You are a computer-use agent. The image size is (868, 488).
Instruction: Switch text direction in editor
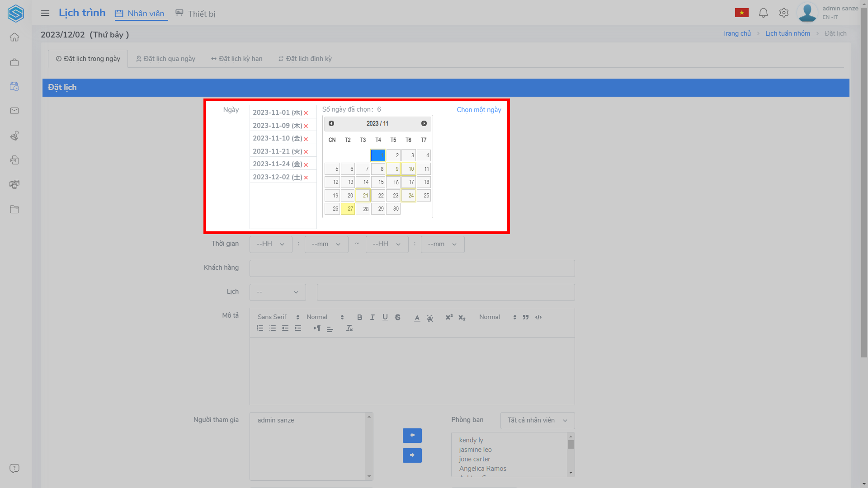[317, 328]
